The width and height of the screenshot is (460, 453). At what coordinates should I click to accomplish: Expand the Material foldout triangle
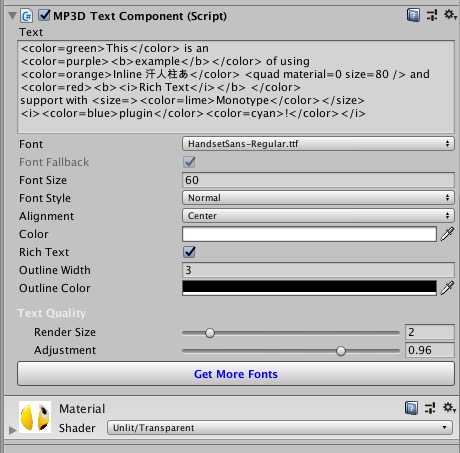pos(12,430)
